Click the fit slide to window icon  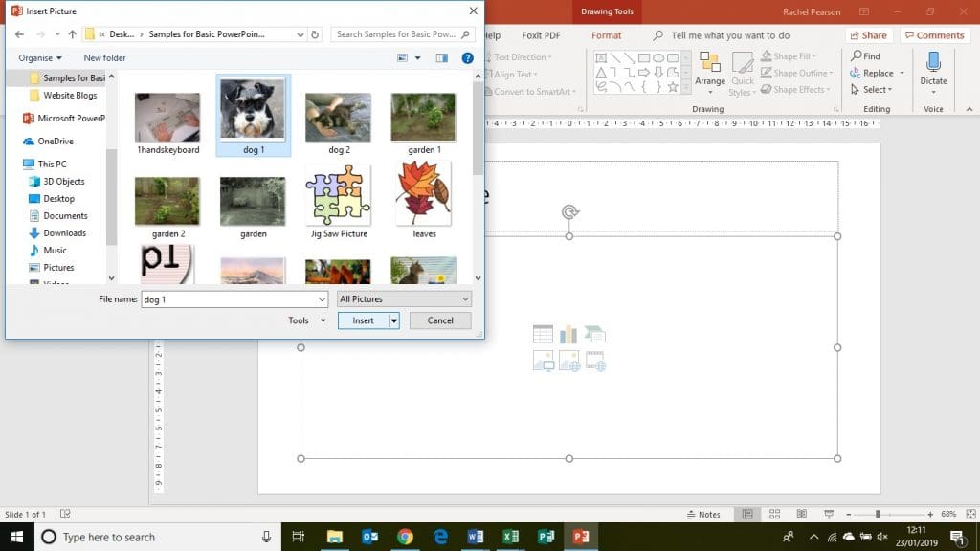969,514
